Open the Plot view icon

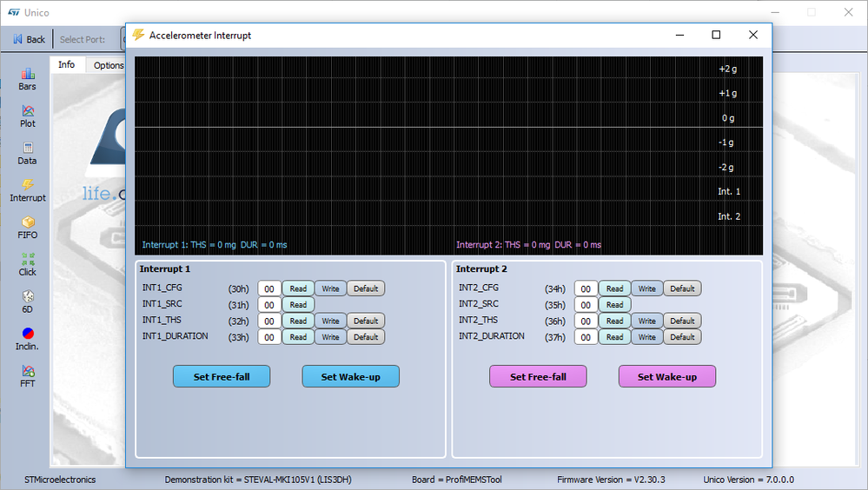pyautogui.click(x=27, y=116)
